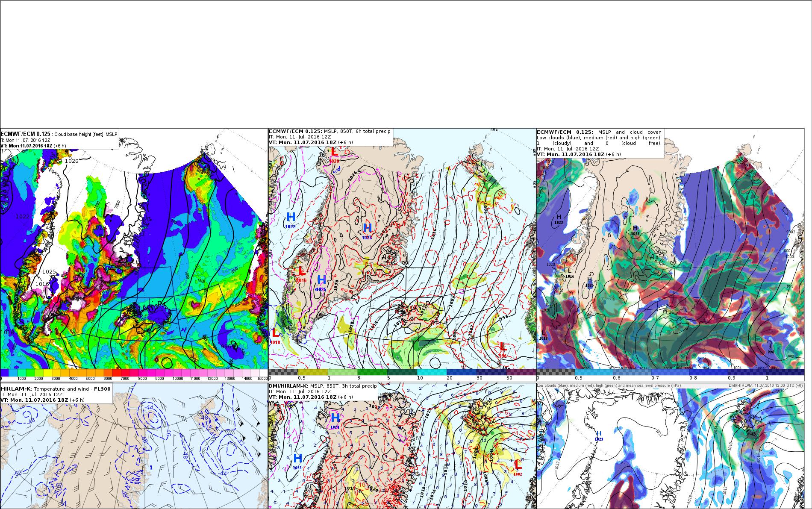The image size is (812, 509).
Task: Click the L 1018 marker in the ECMWF precip map
Action: pyautogui.click(x=276, y=336)
